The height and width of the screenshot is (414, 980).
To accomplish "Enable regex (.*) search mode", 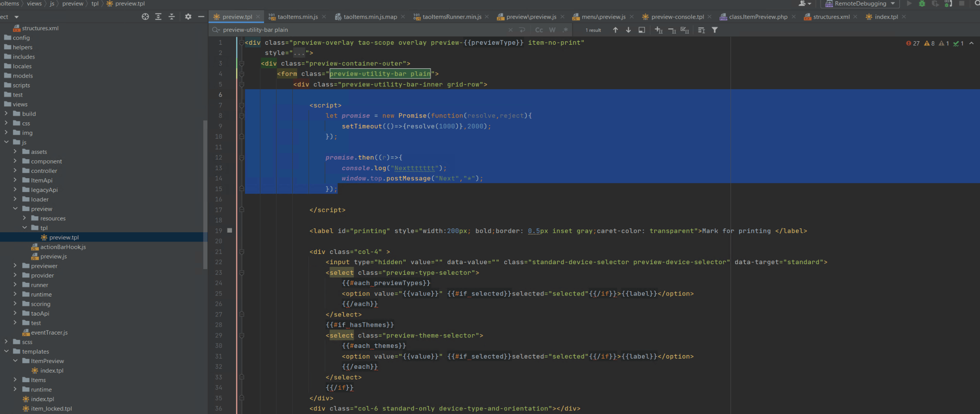I will [566, 30].
